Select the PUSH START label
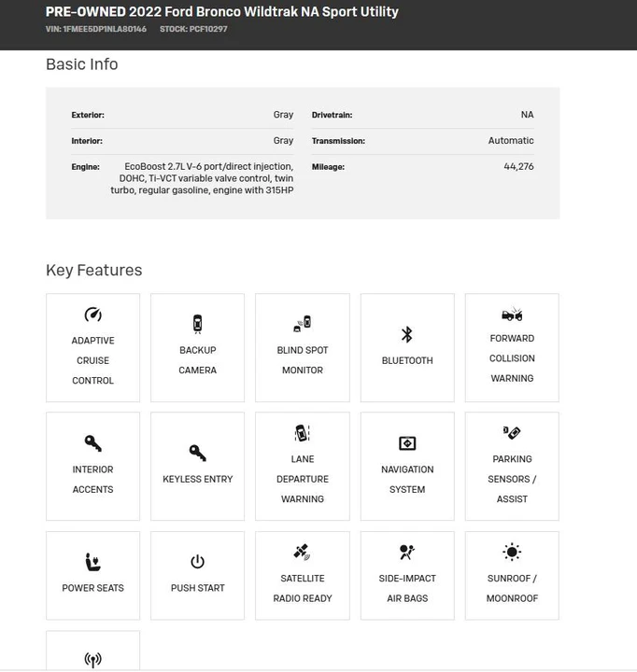The image size is (637, 672). point(197,588)
